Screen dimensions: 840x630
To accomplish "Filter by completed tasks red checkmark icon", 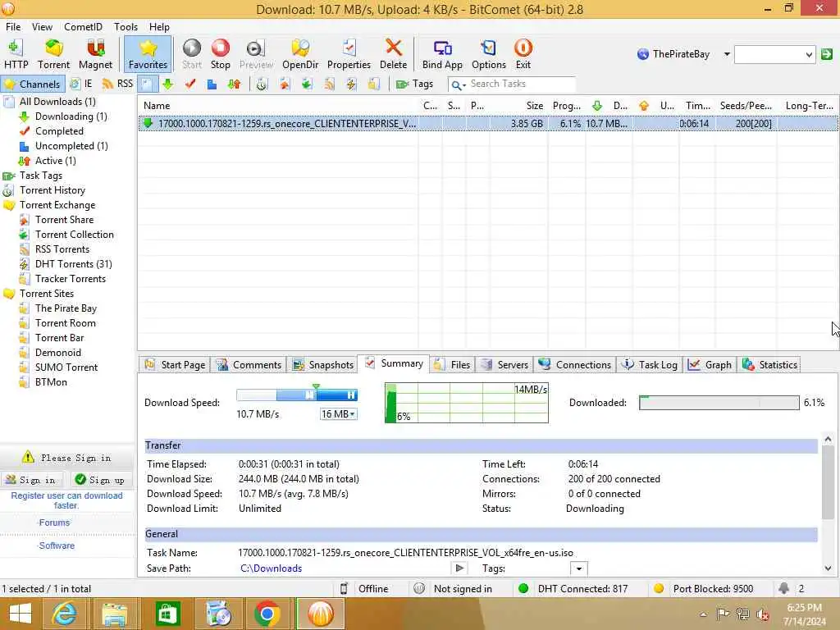I will tap(189, 84).
